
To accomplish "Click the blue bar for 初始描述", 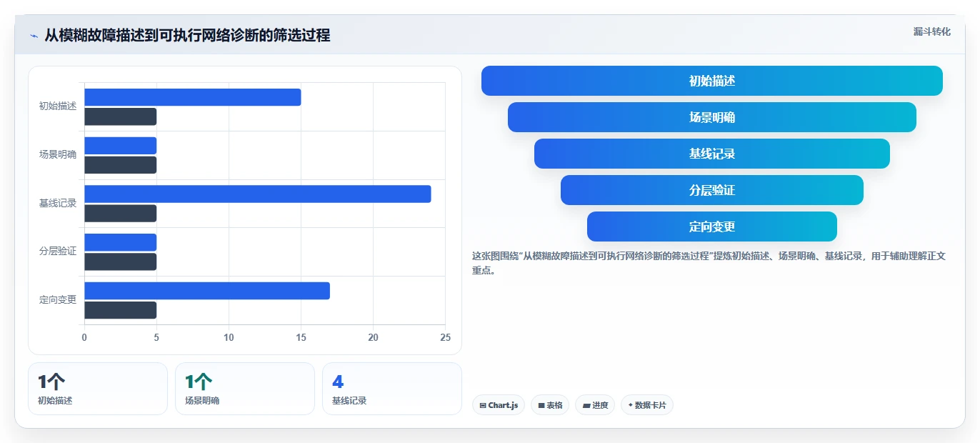I will click(x=193, y=97).
